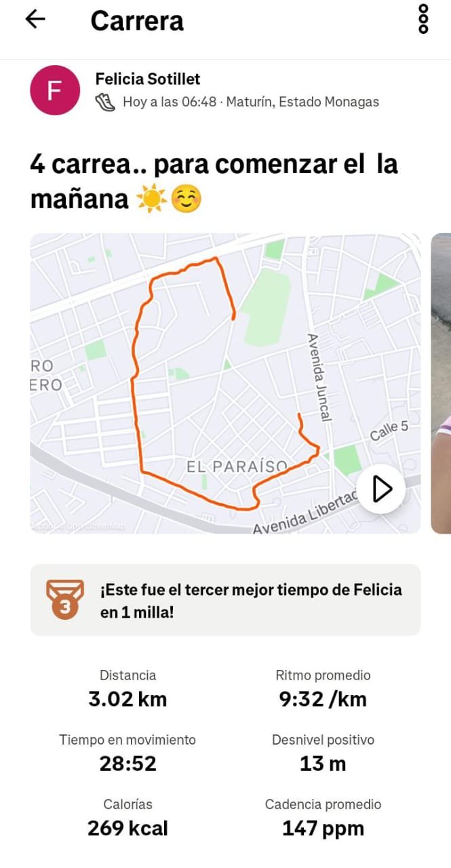Select the Cadencia promedio 147 ppm stat
The image size is (451, 868).
pos(323,818)
